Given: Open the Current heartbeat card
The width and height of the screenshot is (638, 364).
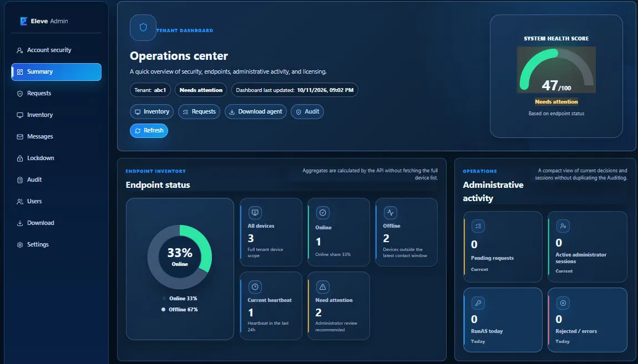Looking at the screenshot, I should click(x=271, y=306).
